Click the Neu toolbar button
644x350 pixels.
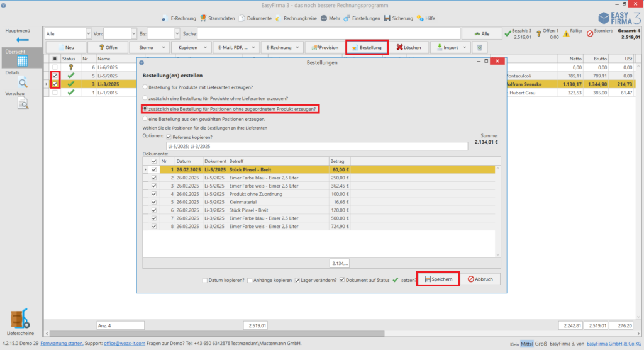pyautogui.click(x=65, y=48)
